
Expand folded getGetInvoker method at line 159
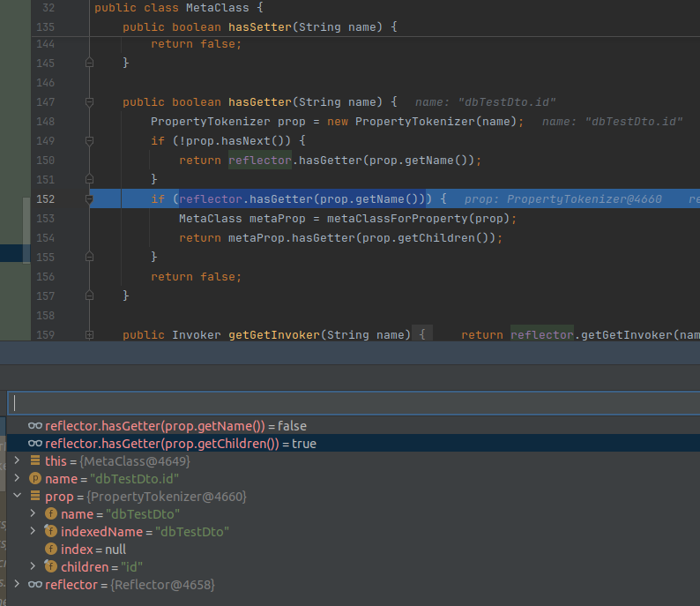pyautogui.click(x=89, y=335)
